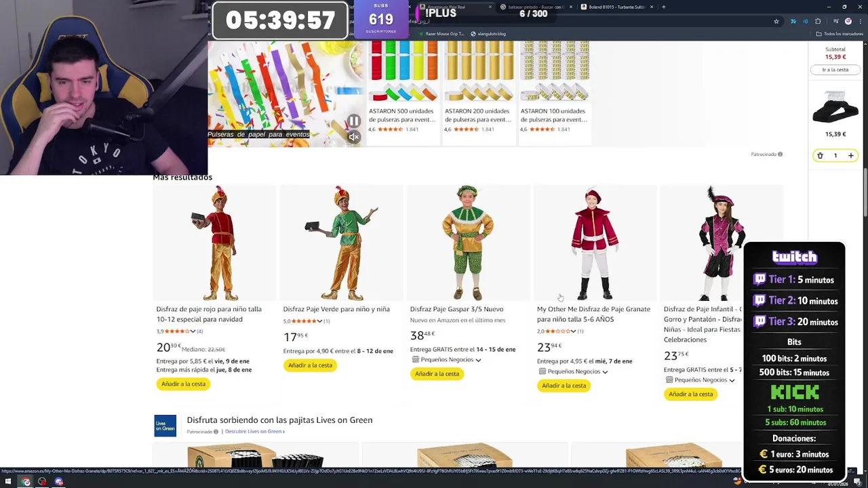Open Disfraz Paje Gaspar 3/5 Nuevo title
868x488 pixels.
[456, 309]
